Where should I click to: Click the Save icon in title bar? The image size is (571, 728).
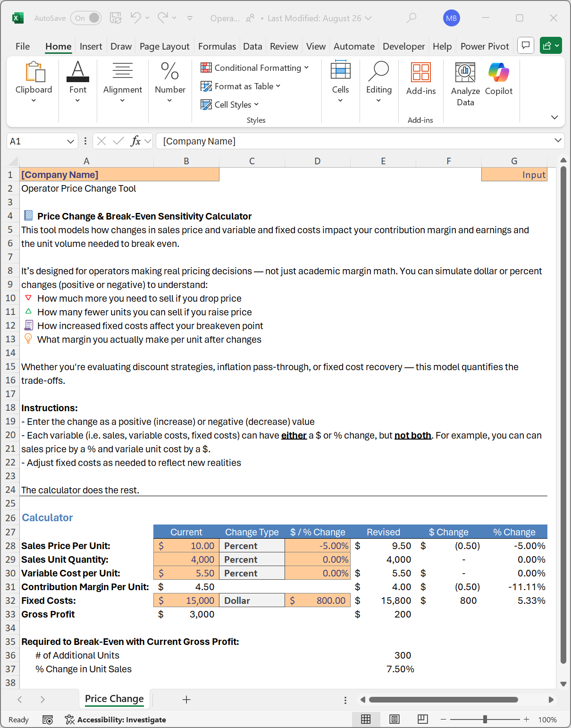pyautogui.click(x=116, y=18)
